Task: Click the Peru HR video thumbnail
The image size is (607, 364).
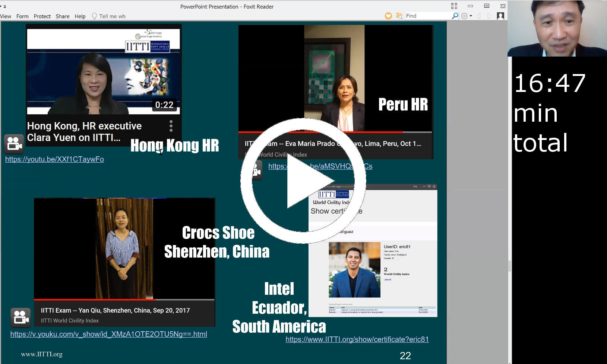Action: pyautogui.click(x=335, y=78)
